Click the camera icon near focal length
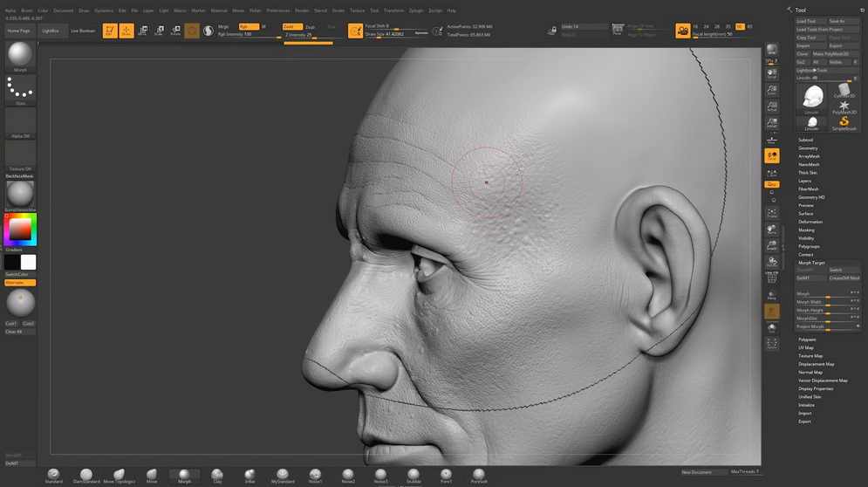 tap(682, 31)
